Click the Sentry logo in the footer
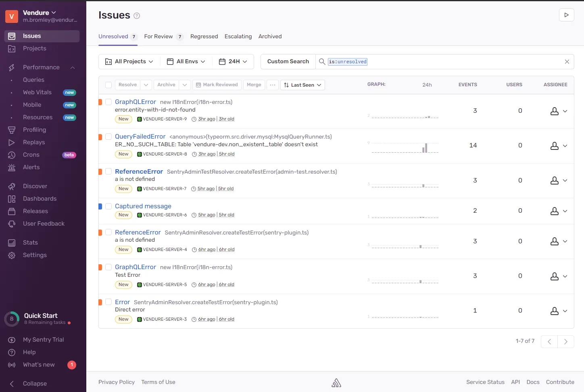The width and height of the screenshot is (584, 392). (336, 383)
